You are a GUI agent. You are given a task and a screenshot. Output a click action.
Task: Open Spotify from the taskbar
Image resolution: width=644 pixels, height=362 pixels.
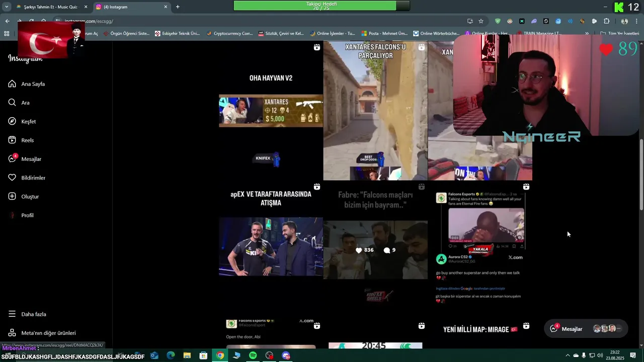click(x=253, y=355)
